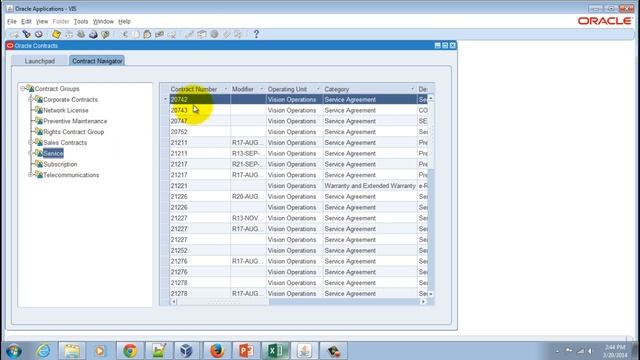Click the New record toolbar icon

pos(14,34)
